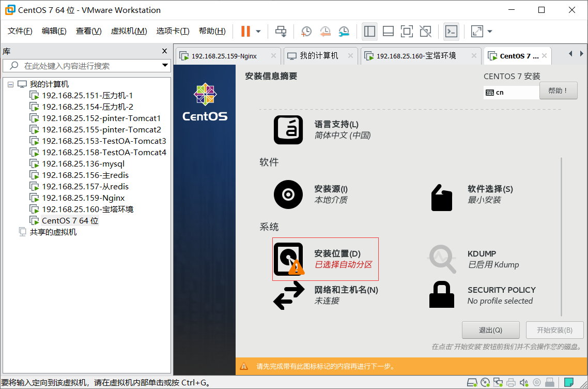The width and height of the screenshot is (588, 389).
Task: Click the revert to snapshot icon
Action: [325, 31]
